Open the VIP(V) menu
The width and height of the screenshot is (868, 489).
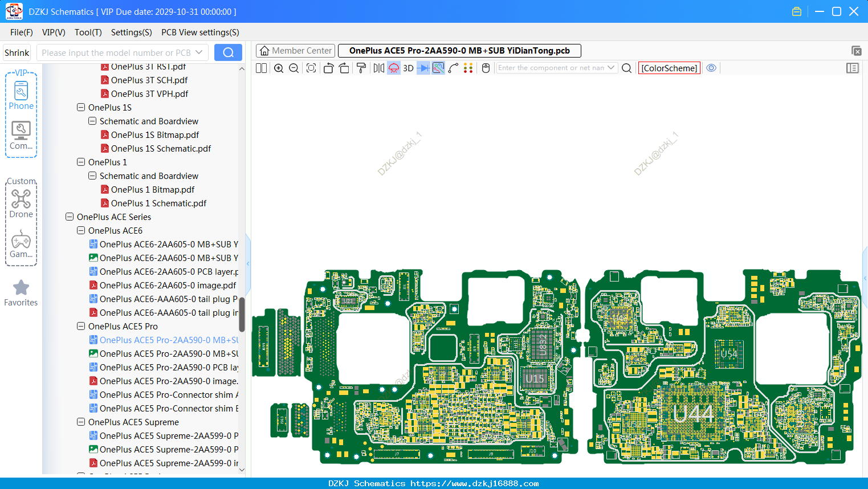tap(54, 32)
